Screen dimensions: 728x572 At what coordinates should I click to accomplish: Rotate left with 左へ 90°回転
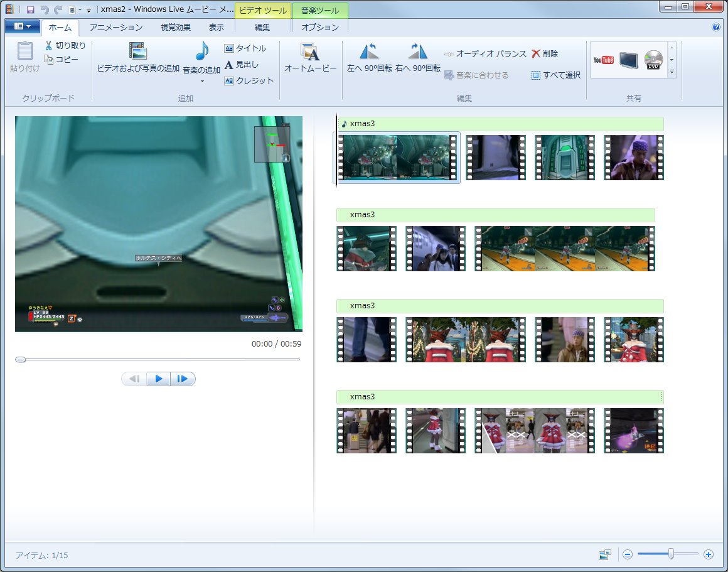coord(370,57)
